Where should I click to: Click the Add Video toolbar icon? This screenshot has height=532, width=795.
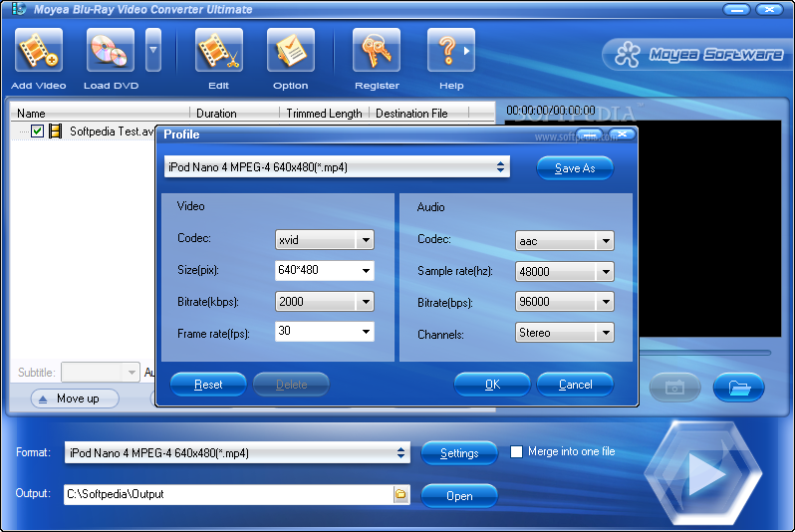(x=39, y=50)
